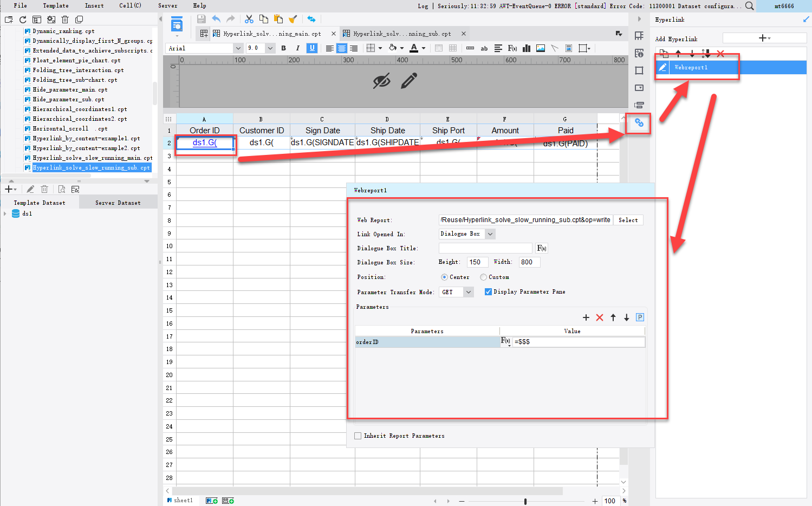Insert an image using the picture icon

(x=540, y=48)
